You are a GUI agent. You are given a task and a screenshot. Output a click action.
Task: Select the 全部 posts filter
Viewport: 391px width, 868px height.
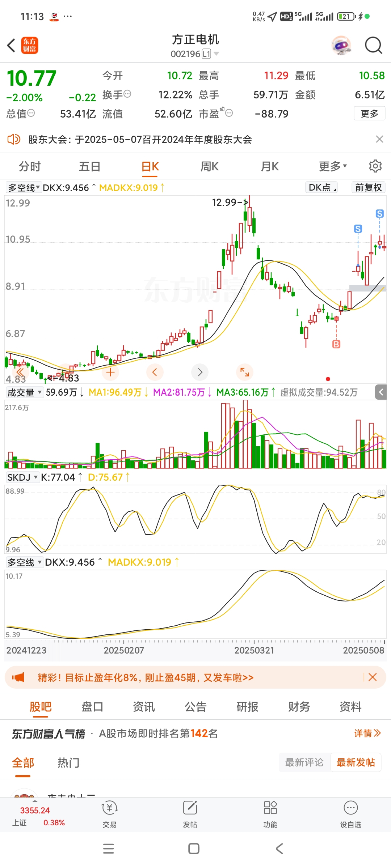click(23, 763)
